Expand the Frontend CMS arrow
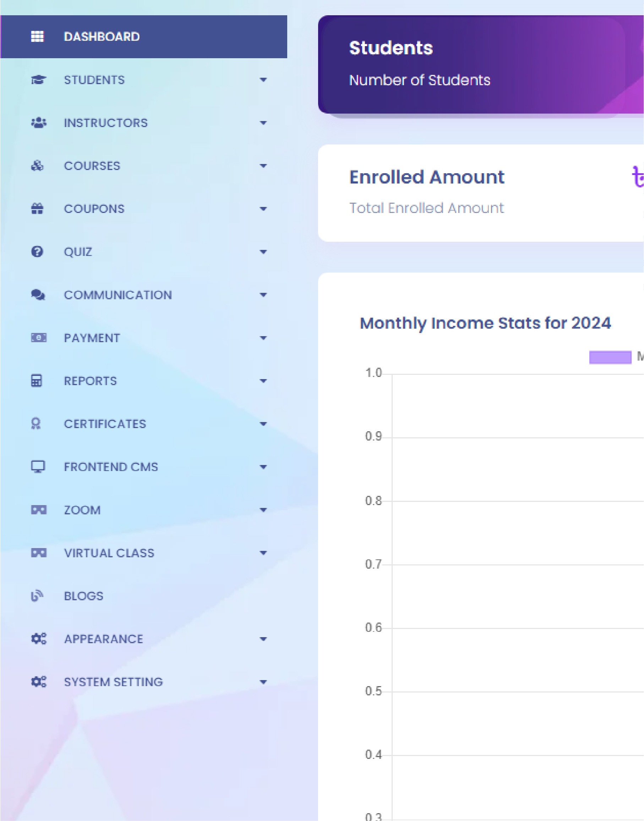The height and width of the screenshot is (821, 644). tap(263, 467)
